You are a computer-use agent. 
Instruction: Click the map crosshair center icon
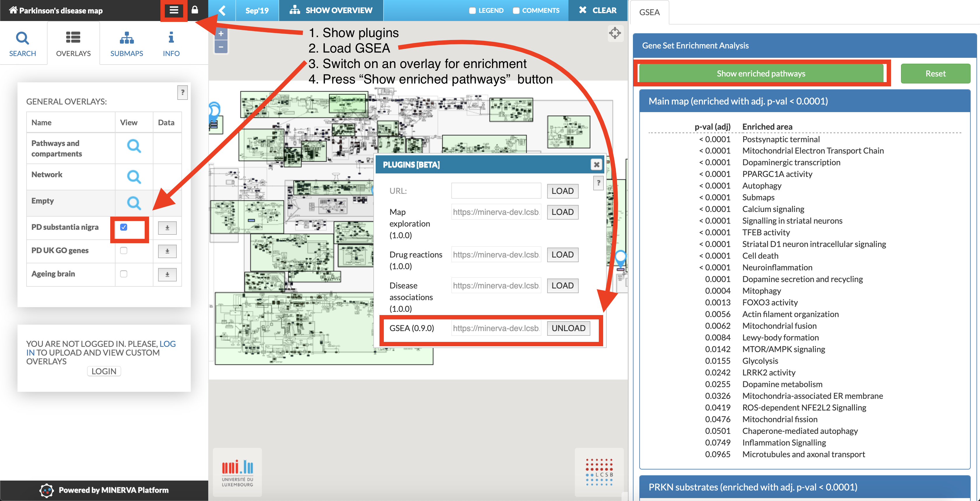[x=615, y=33]
